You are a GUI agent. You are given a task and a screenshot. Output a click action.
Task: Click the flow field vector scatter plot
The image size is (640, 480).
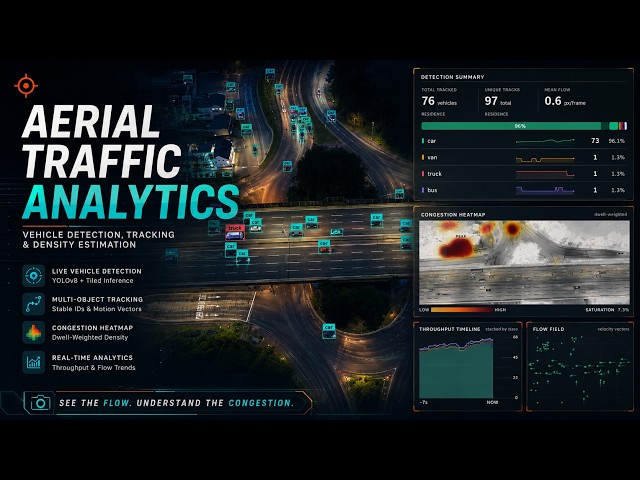pyautogui.click(x=579, y=369)
